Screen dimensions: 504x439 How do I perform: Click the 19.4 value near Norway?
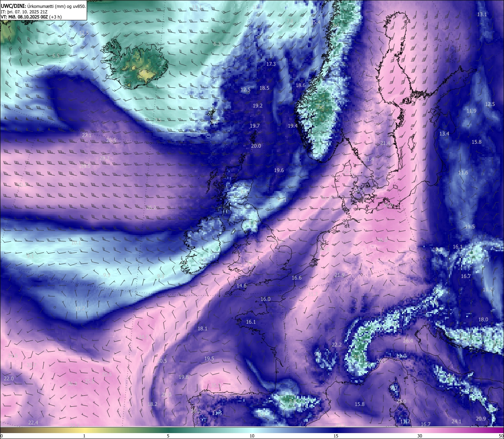293,126
